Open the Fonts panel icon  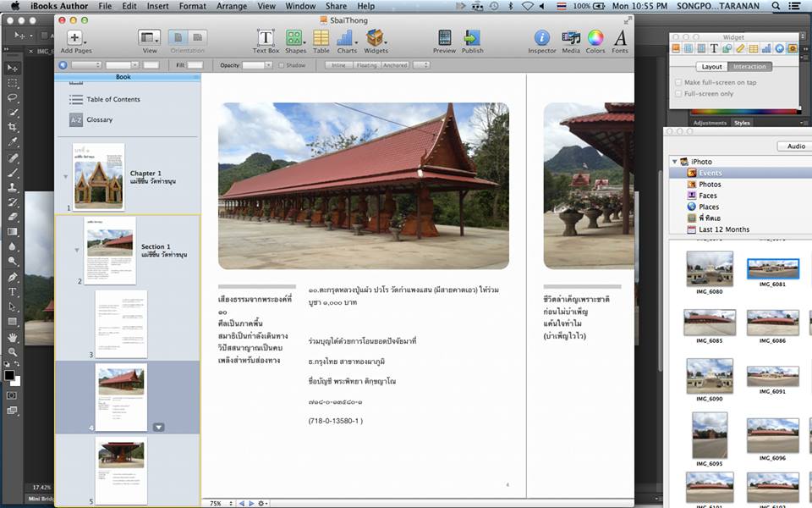pyautogui.click(x=620, y=38)
